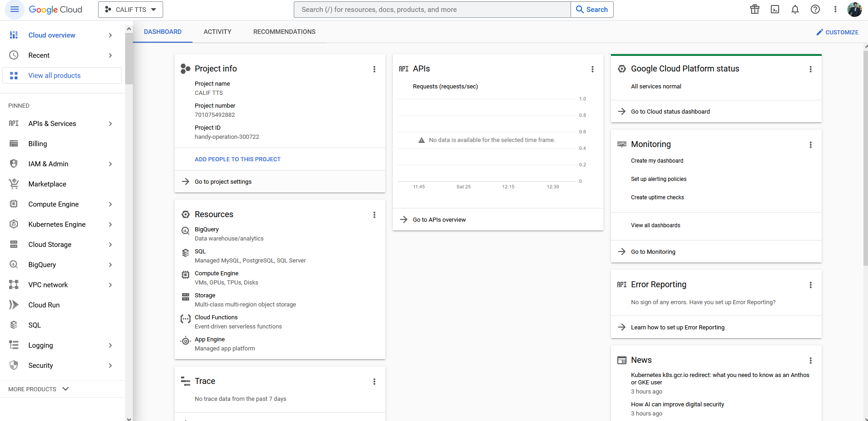Expand APIs & Services submenu
The image size is (868, 421).
click(110, 124)
